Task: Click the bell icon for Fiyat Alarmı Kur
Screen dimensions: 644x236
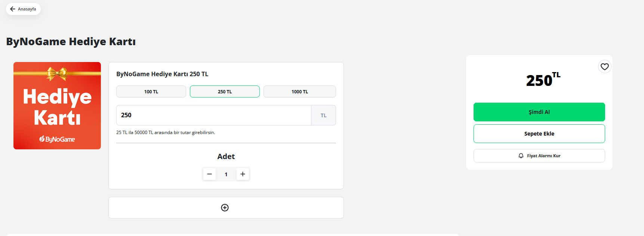Action: pos(521,156)
